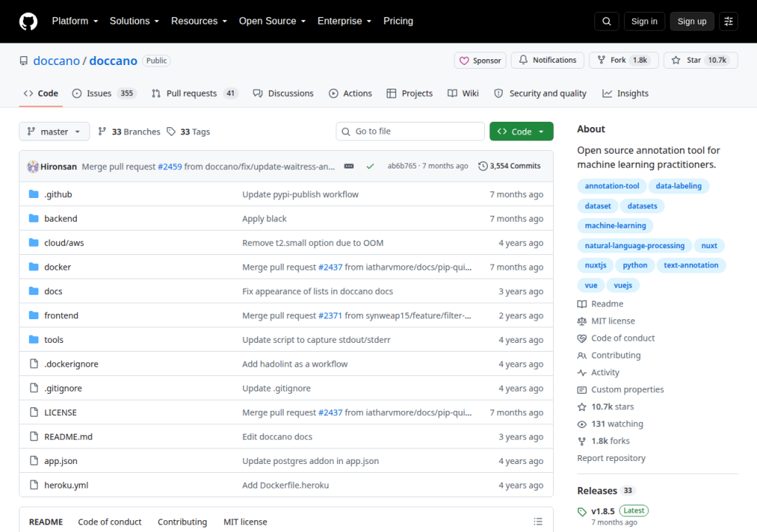Open the 10.7k stars link
757x532 pixels.
[x=606, y=406]
